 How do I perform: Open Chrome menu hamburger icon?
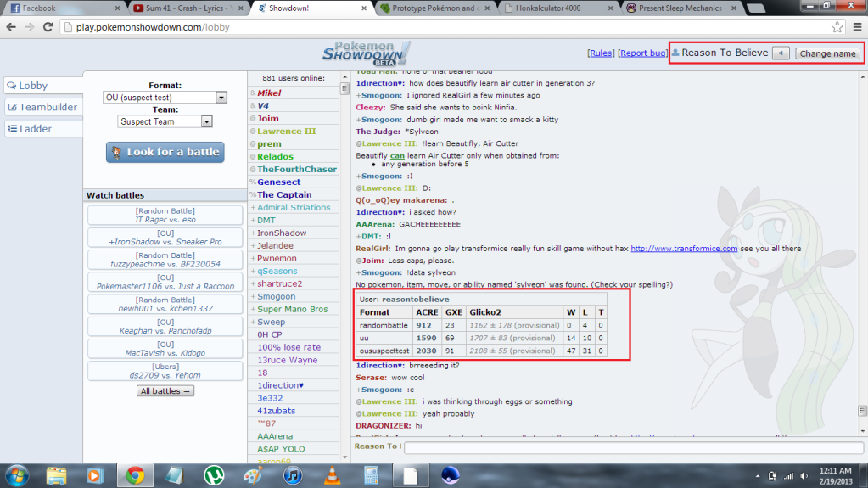pyautogui.click(x=858, y=27)
